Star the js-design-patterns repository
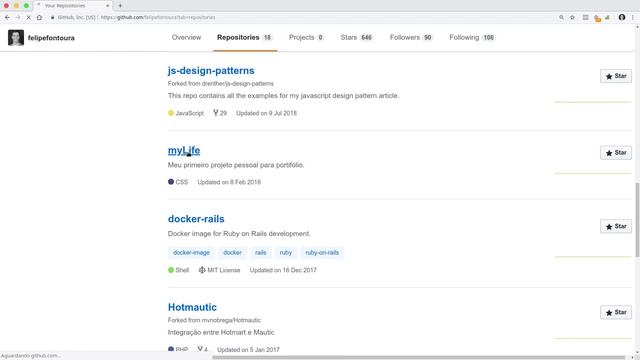 pyautogui.click(x=616, y=76)
